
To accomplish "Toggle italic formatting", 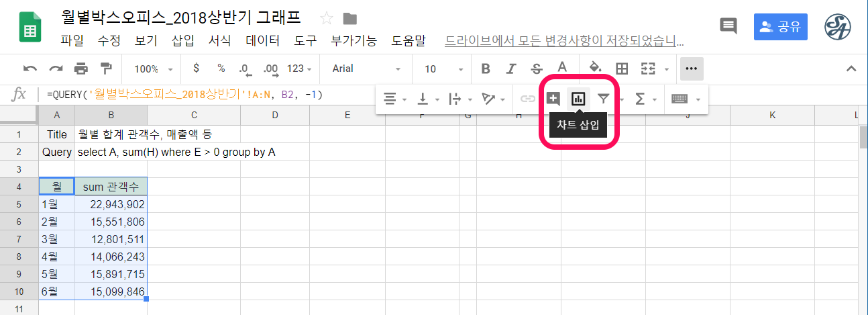I will 511,69.
